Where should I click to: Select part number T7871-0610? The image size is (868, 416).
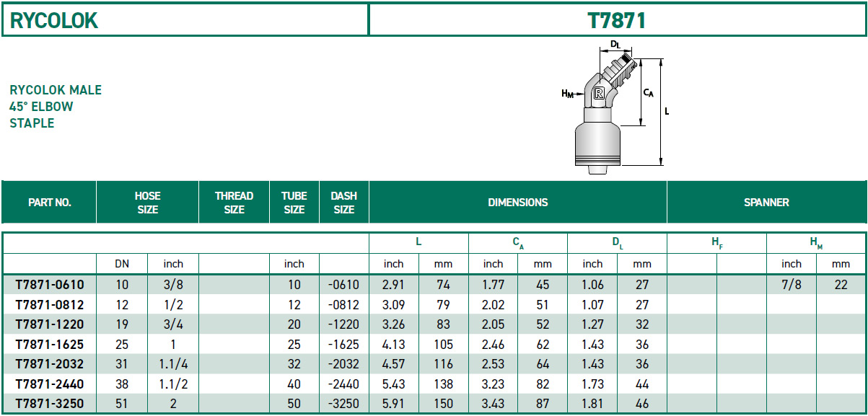coord(49,284)
